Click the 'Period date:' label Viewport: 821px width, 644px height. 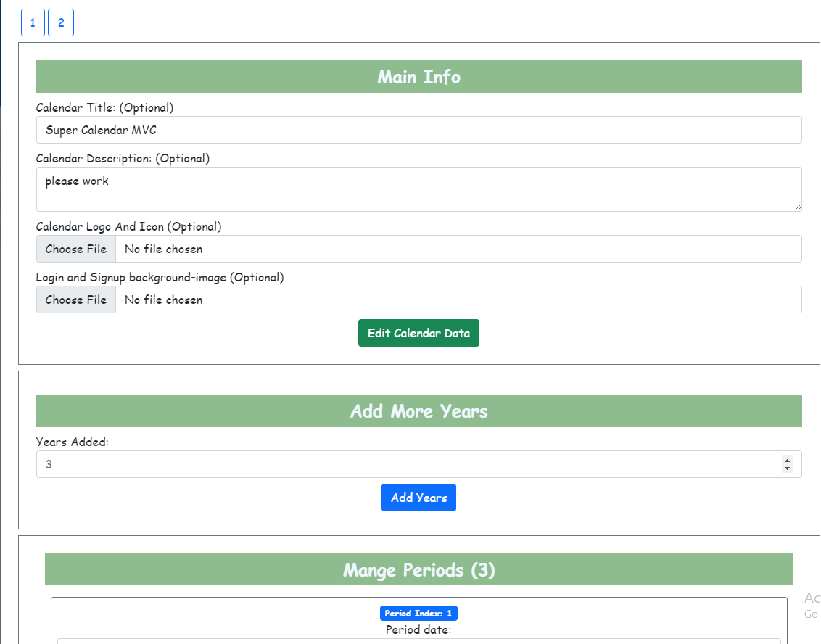418,630
